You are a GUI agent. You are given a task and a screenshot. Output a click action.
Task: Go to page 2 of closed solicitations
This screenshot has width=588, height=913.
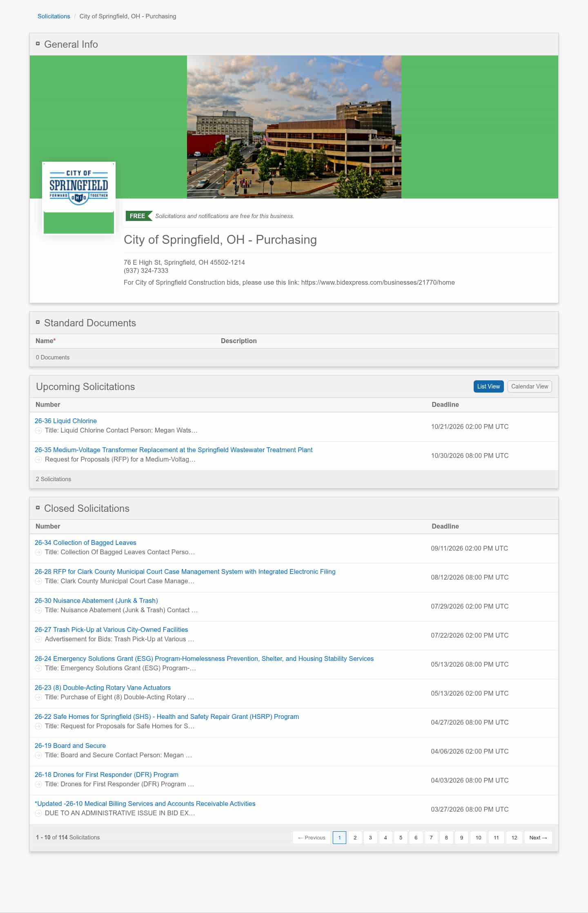click(355, 837)
